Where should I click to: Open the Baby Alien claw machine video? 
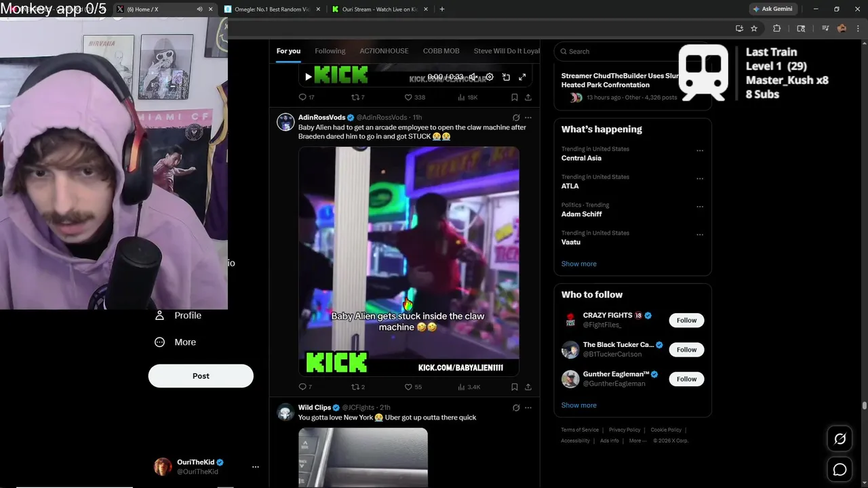point(409,262)
